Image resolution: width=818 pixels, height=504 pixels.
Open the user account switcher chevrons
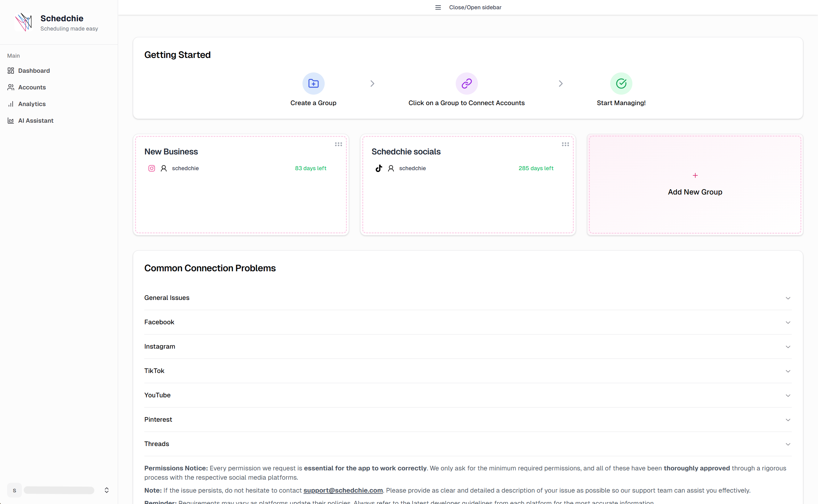[x=107, y=490]
